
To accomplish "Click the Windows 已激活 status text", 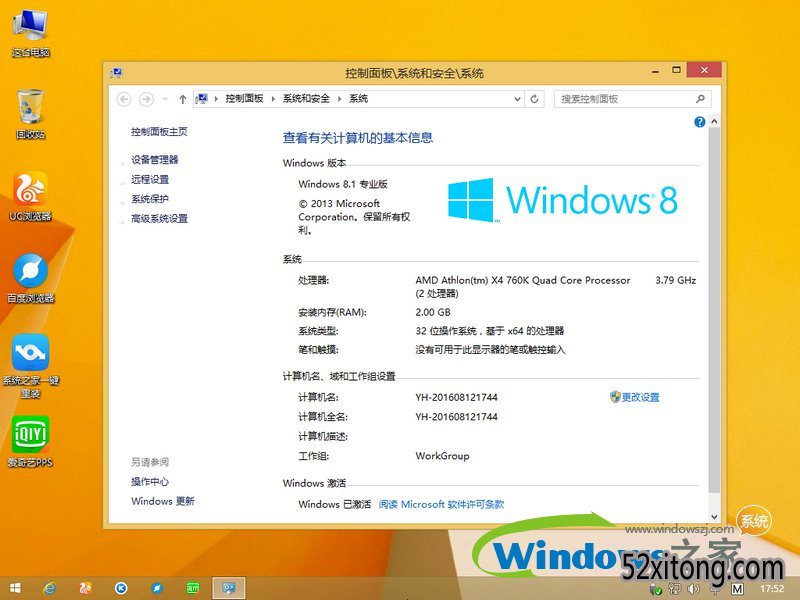I will (x=335, y=504).
